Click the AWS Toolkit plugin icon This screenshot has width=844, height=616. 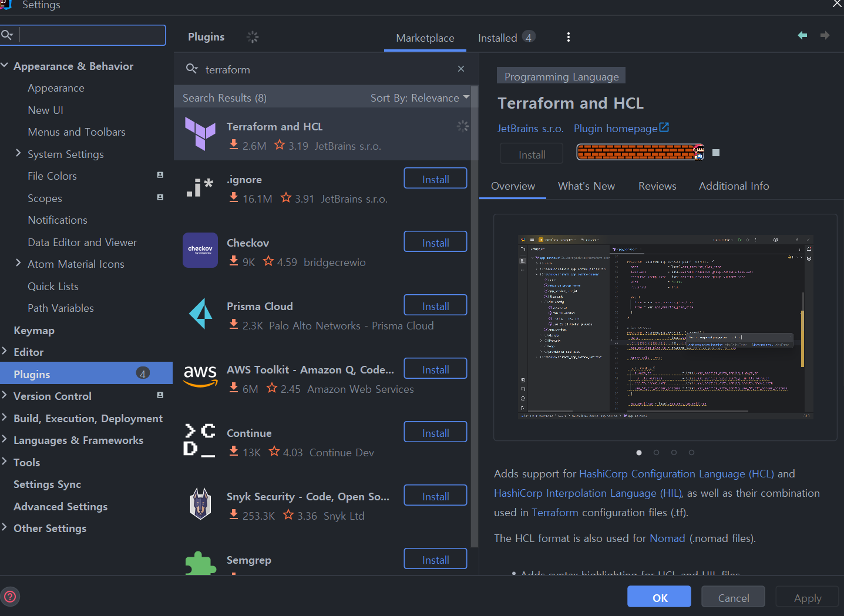point(200,376)
